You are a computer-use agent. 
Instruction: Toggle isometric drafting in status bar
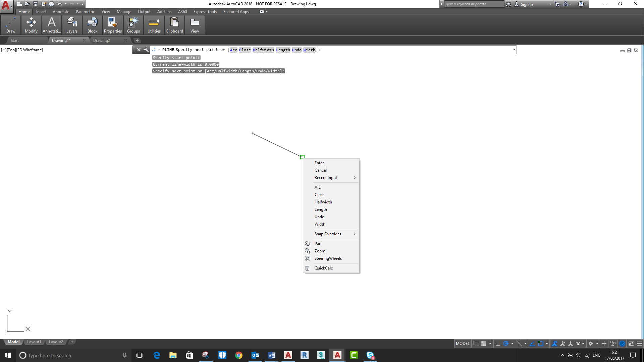point(519,344)
